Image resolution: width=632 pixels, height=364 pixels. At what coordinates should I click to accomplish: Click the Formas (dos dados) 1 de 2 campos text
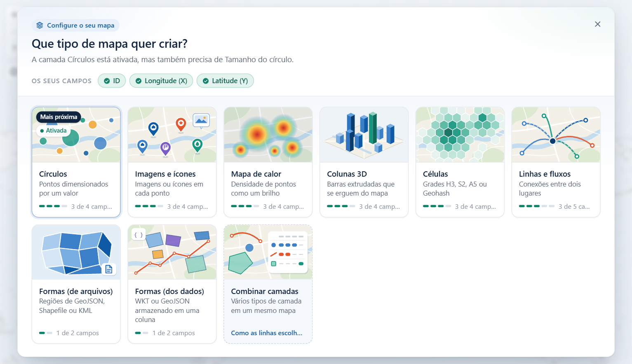[x=174, y=333]
